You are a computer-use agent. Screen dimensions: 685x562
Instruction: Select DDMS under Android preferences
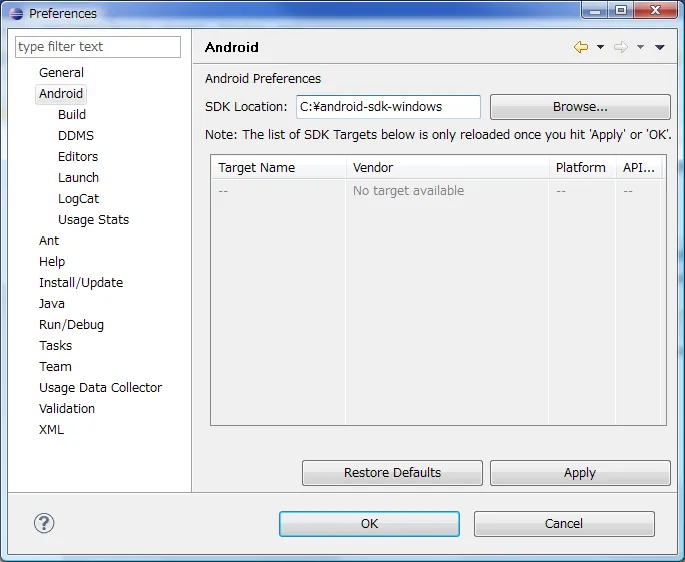coord(76,135)
